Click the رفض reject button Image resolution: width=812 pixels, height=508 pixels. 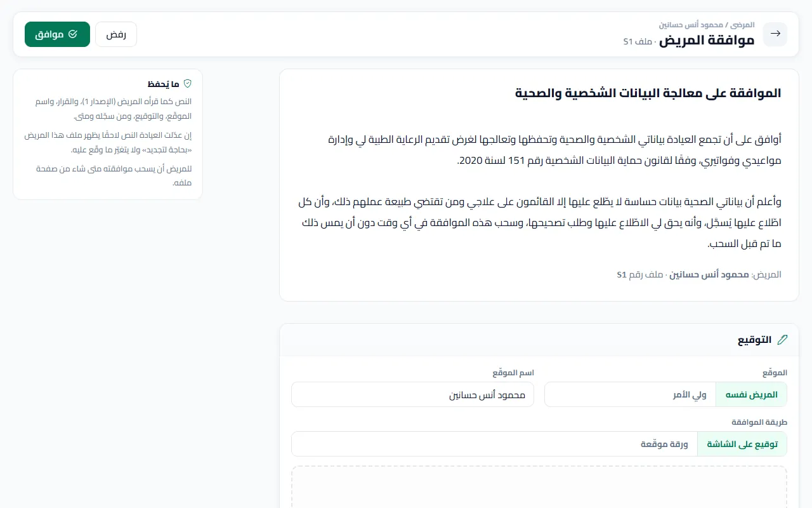coord(116,34)
